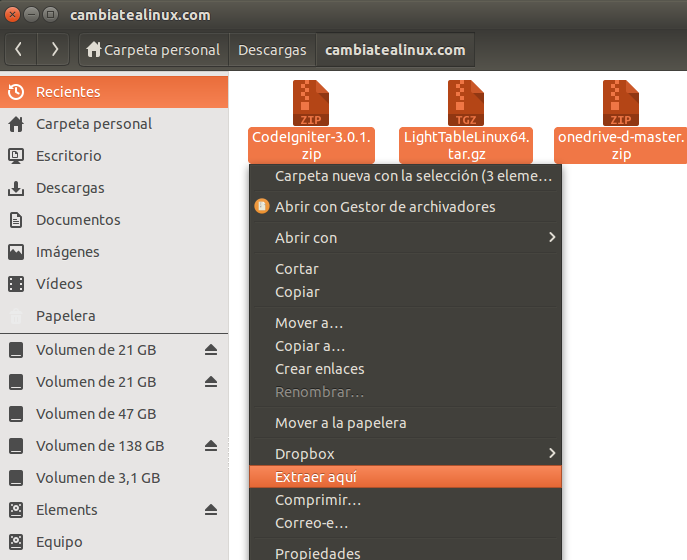
Task: Open Vídeos in the sidebar
Action: (x=114, y=284)
